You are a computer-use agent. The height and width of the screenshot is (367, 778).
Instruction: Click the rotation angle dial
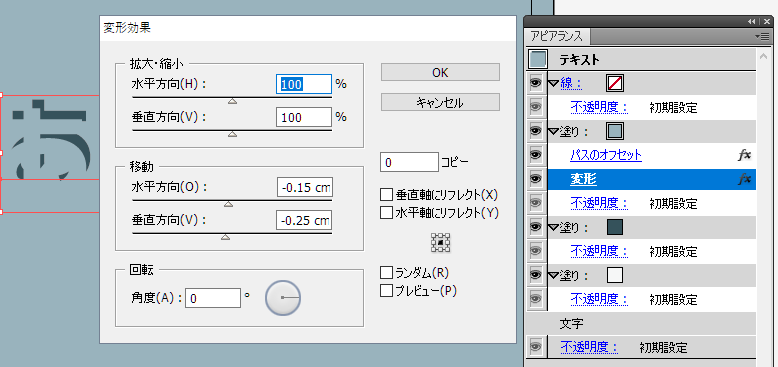[x=283, y=298]
